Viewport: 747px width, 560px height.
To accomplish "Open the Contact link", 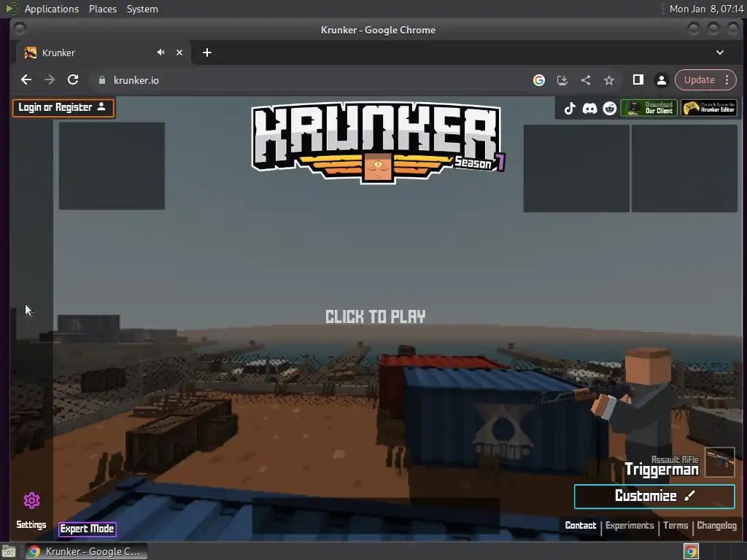I will click(x=580, y=525).
